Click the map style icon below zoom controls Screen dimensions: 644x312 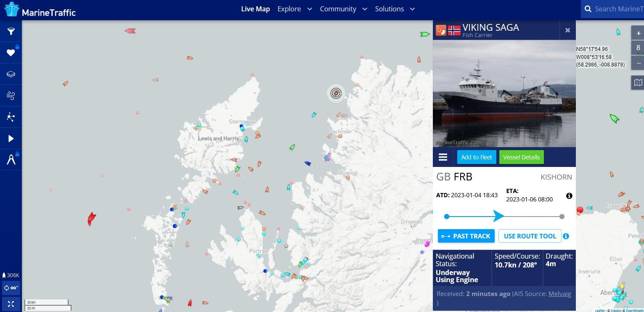pos(638,82)
